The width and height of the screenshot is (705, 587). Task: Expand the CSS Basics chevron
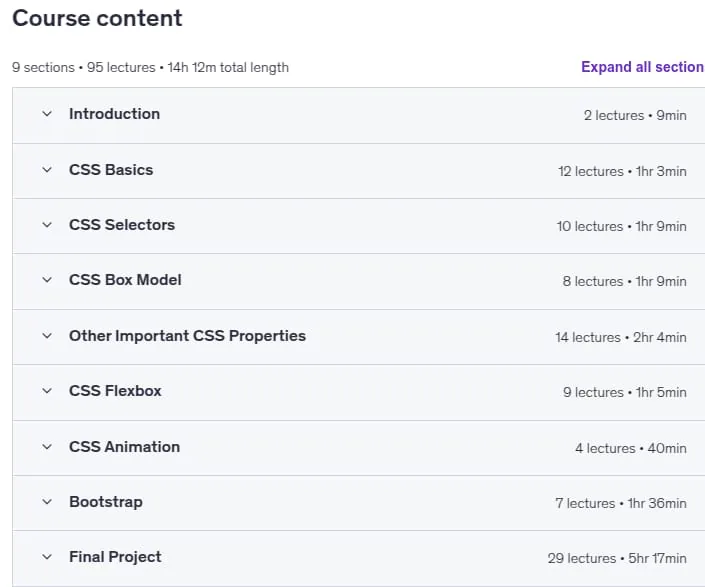point(47,170)
